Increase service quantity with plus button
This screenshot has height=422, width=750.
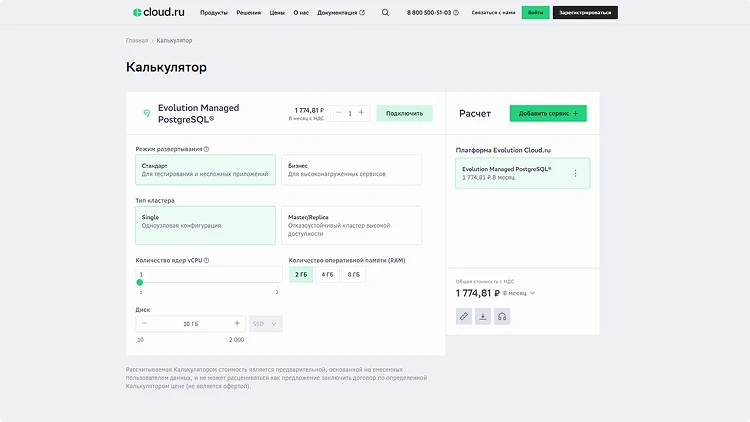point(362,113)
